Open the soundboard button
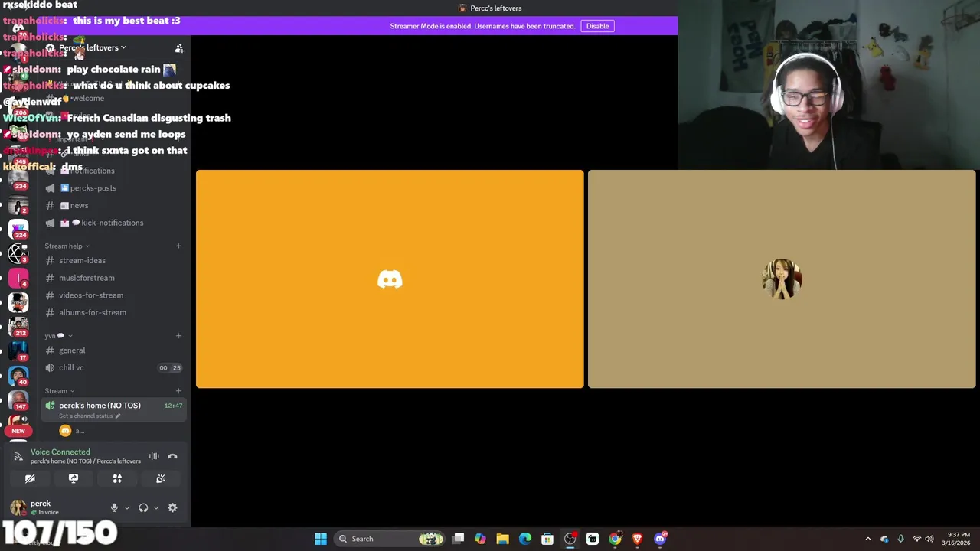Screen dimensions: 980x551 point(161,478)
